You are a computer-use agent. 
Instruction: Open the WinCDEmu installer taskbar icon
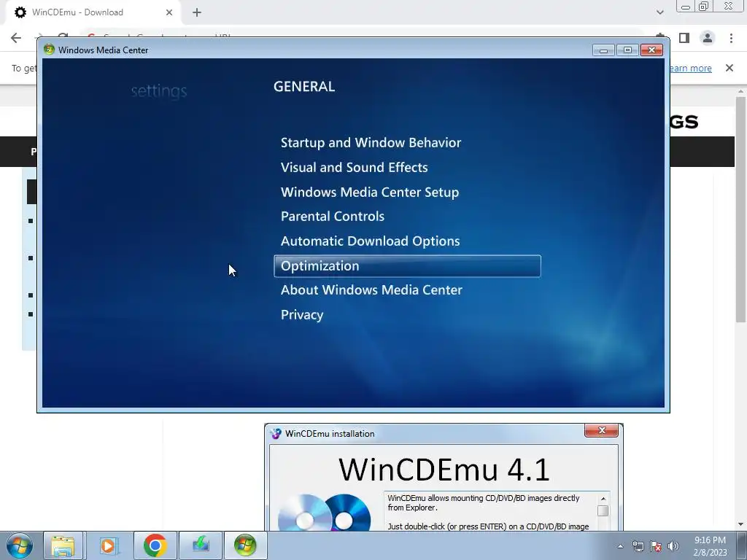[201, 545]
